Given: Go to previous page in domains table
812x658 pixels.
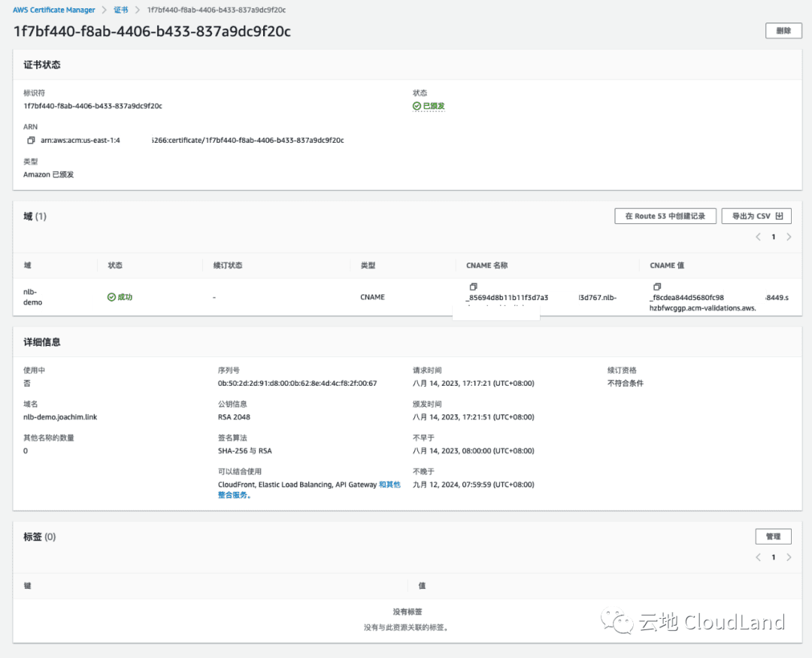Looking at the screenshot, I should pos(759,237).
